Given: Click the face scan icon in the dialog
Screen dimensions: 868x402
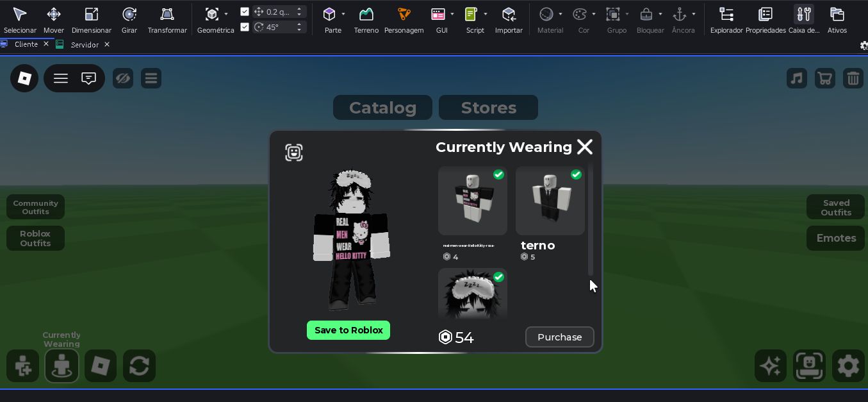Looking at the screenshot, I should (x=294, y=153).
